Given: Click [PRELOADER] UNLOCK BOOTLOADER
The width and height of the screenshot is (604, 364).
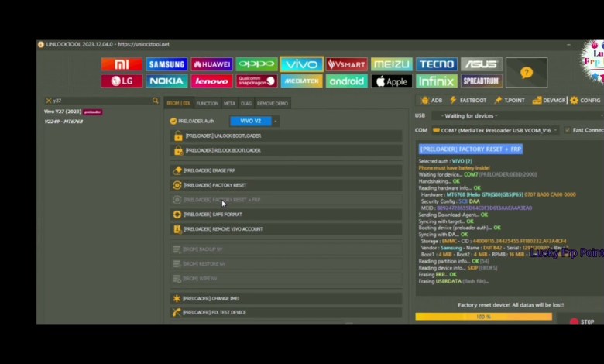Looking at the screenshot, I should click(287, 136).
